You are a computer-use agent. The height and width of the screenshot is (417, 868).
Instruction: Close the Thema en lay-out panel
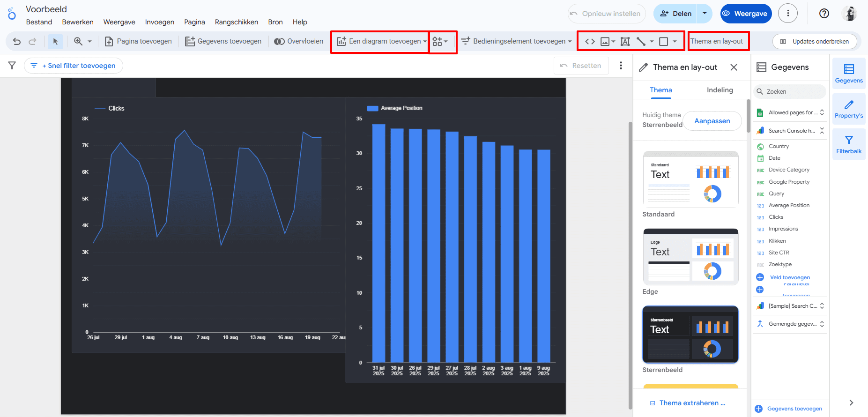[x=734, y=67]
